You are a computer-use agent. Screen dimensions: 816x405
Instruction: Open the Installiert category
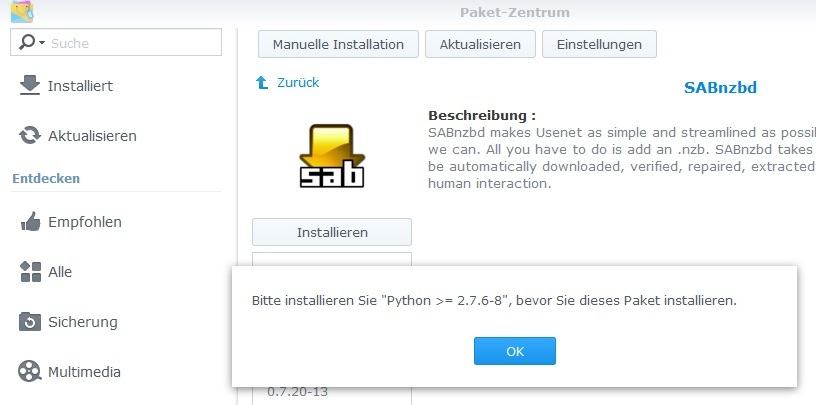point(80,86)
